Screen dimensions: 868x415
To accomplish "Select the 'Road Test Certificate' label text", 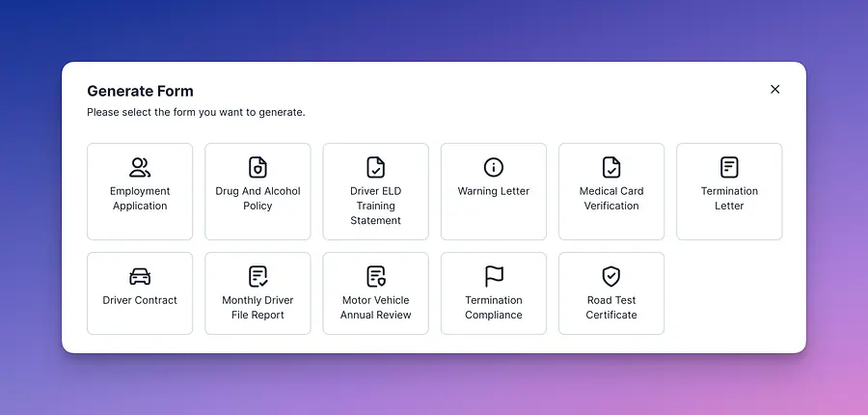I will pyautogui.click(x=611, y=308).
